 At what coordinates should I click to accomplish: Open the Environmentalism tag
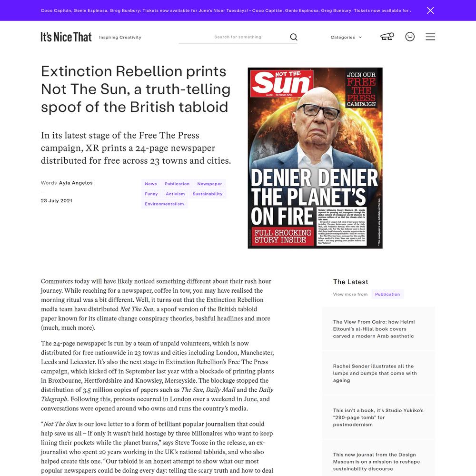click(164, 204)
